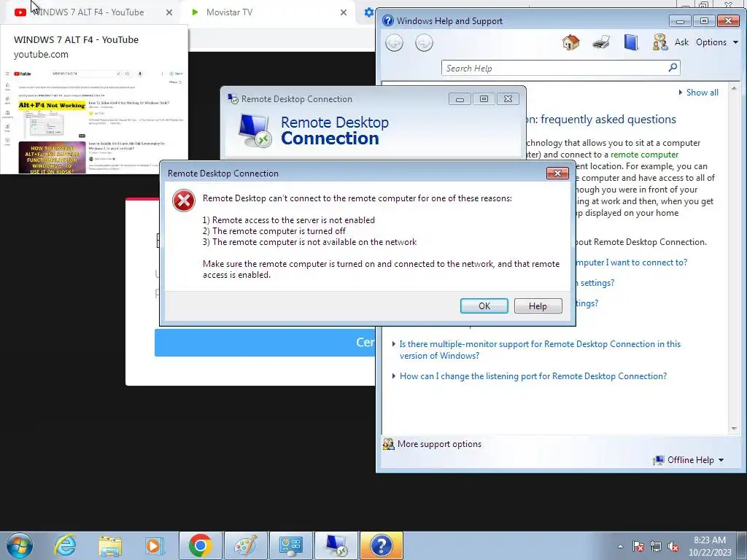Click the Remote Desktop Connection title bar icon
This screenshot has width=747, height=560.
(233, 99)
